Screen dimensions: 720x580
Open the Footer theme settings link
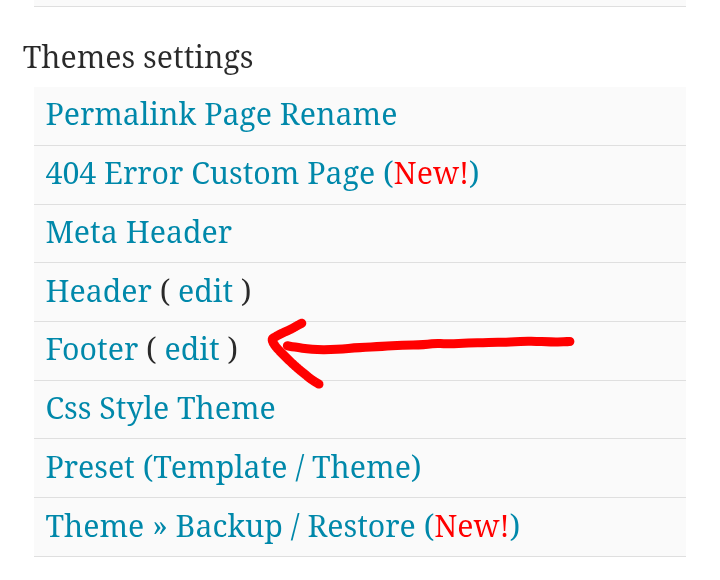click(91, 349)
